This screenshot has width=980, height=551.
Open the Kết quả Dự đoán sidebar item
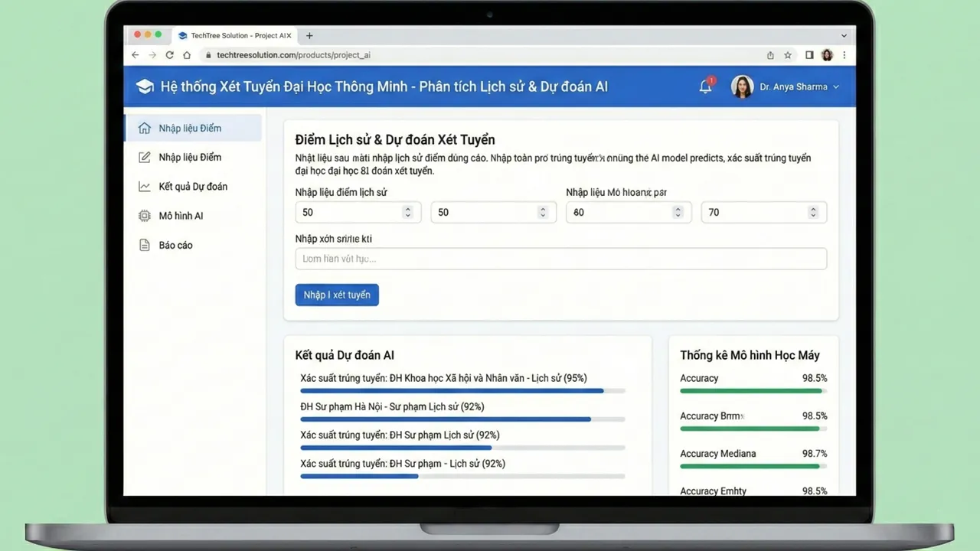pos(193,187)
